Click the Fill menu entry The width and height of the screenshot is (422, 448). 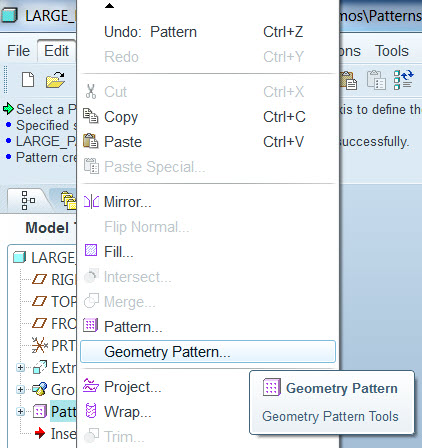coord(208,252)
